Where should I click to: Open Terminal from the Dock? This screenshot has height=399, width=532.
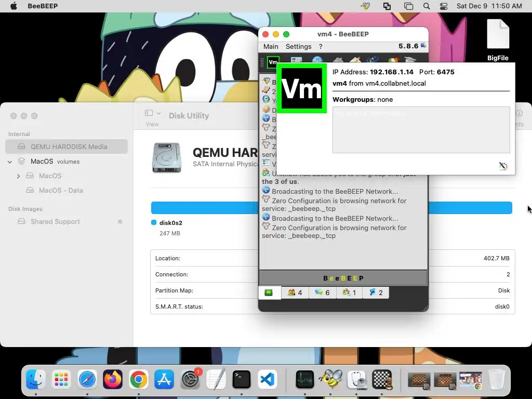pyautogui.click(x=241, y=379)
